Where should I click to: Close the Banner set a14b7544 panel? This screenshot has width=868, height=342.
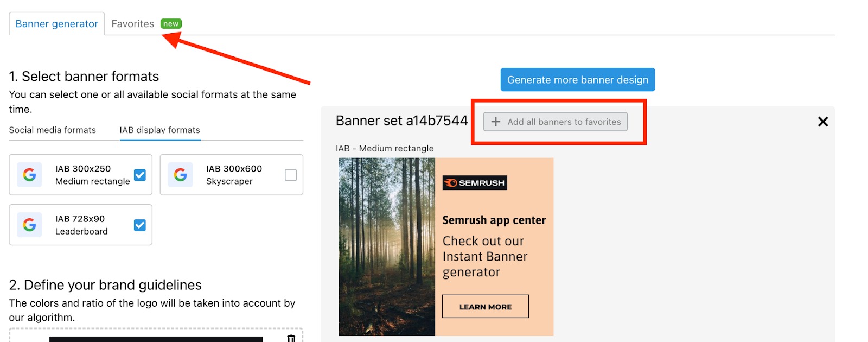pyautogui.click(x=822, y=122)
